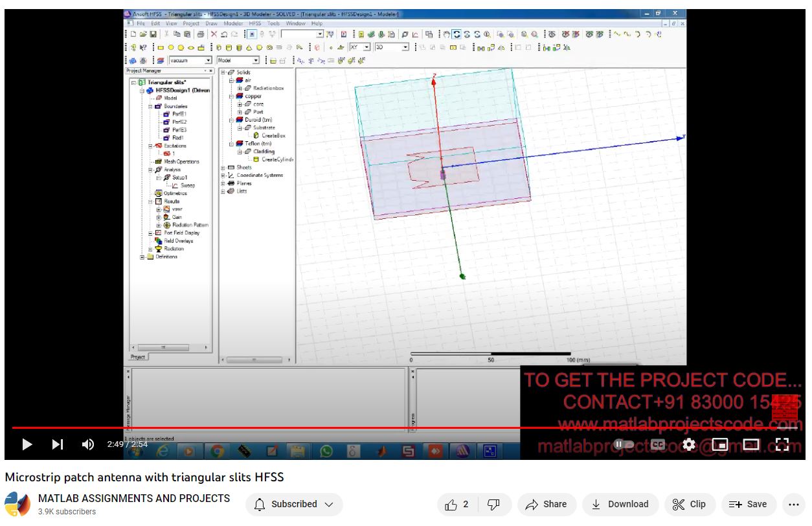The height and width of the screenshot is (526, 812).
Task: Open the video settings gear
Action: point(689,444)
